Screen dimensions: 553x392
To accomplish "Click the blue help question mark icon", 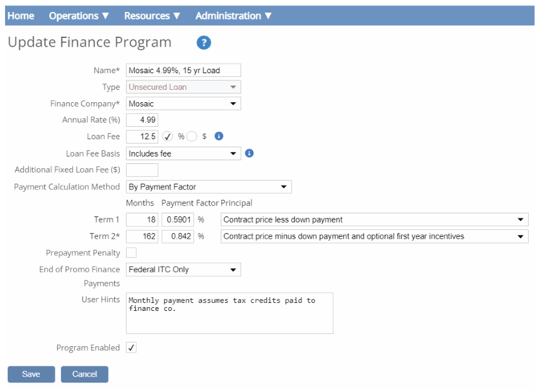I will coord(203,43).
